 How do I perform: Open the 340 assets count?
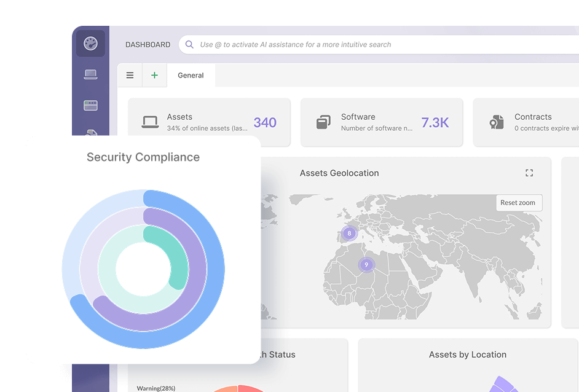coord(265,122)
